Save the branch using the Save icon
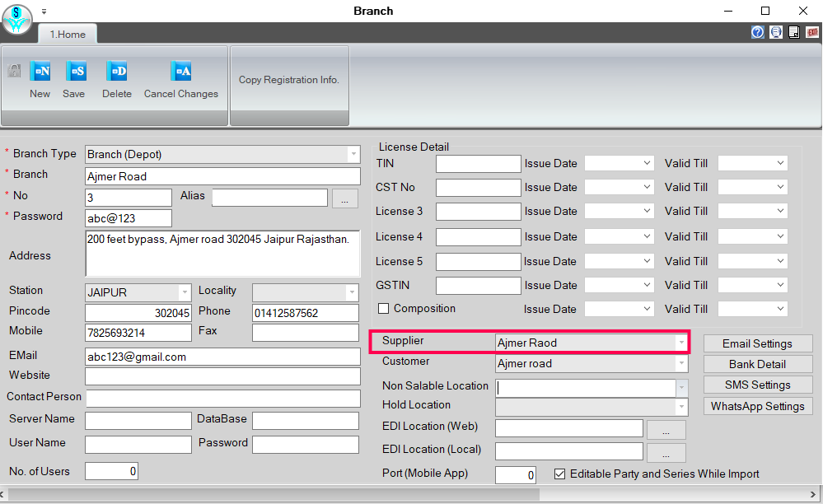The width and height of the screenshot is (823, 504). coord(74,72)
